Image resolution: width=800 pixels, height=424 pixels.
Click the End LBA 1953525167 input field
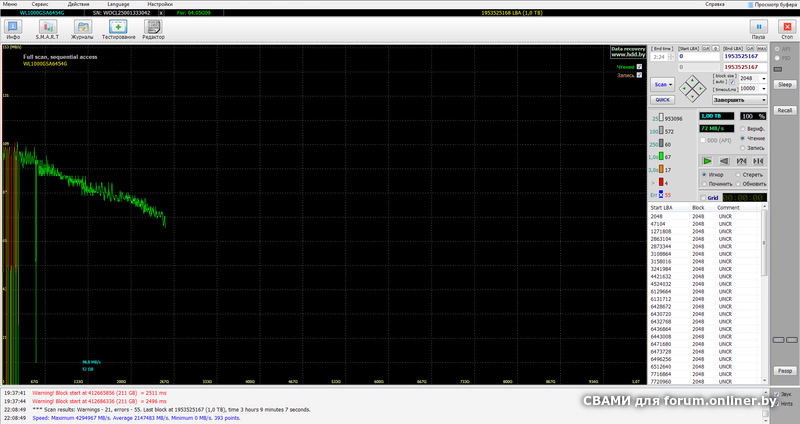click(744, 57)
